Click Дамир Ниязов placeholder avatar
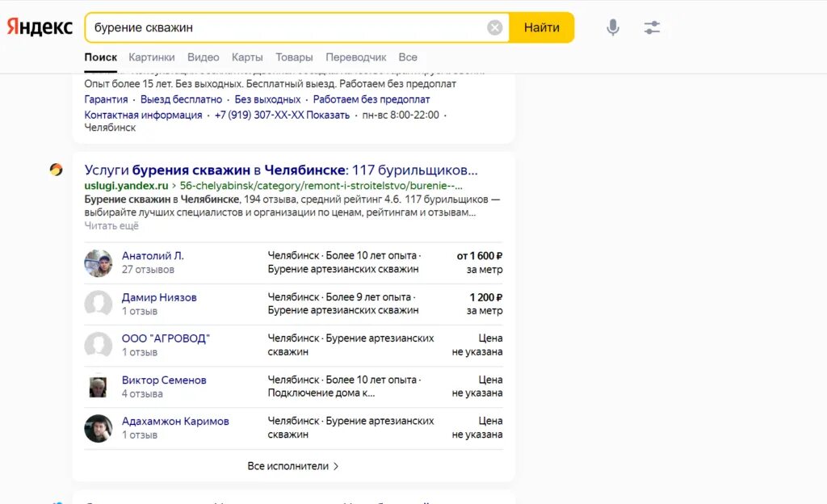The height and width of the screenshot is (504, 827). click(x=99, y=304)
